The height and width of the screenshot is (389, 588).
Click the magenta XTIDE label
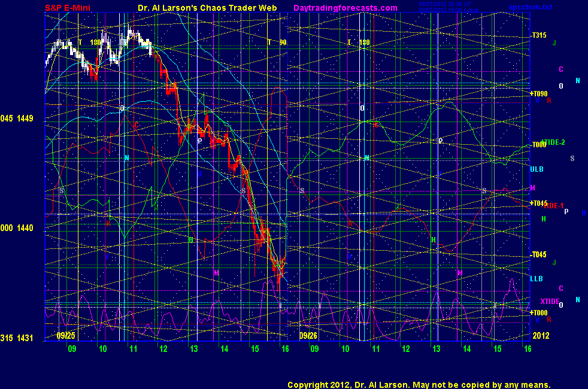(550, 301)
